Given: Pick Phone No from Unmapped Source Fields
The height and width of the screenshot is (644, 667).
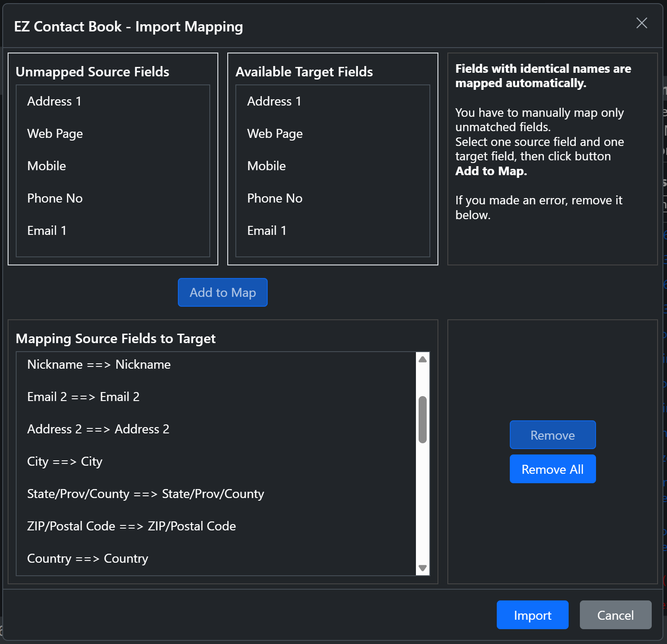Looking at the screenshot, I should pos(55,198).
